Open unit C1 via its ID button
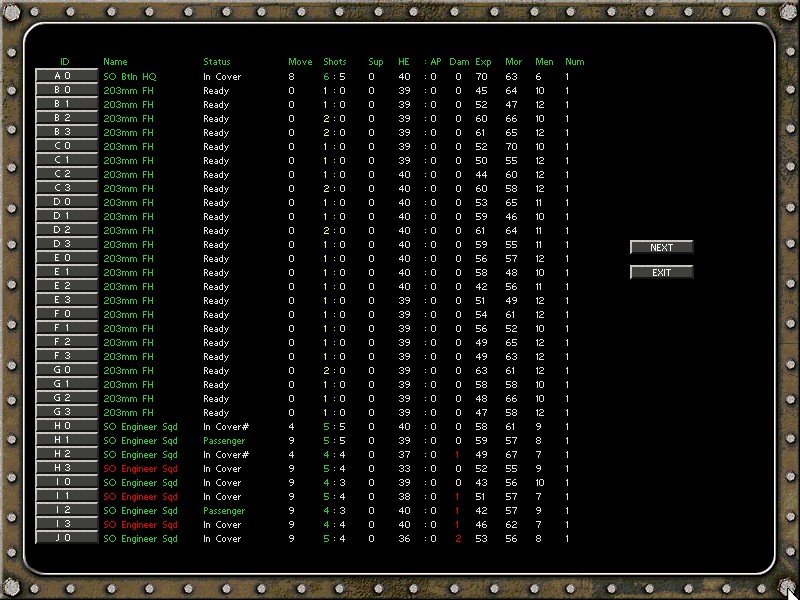The image size is (800, 600). pos(66,160)
